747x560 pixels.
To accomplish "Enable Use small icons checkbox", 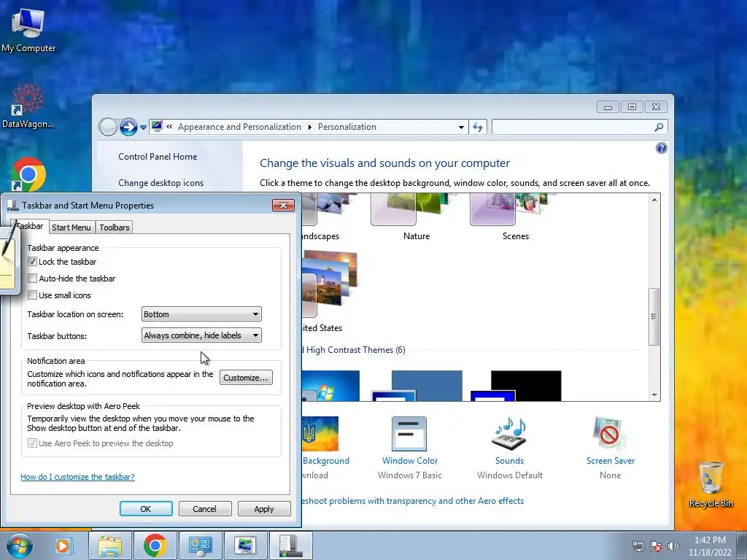I will click(32, 295).
